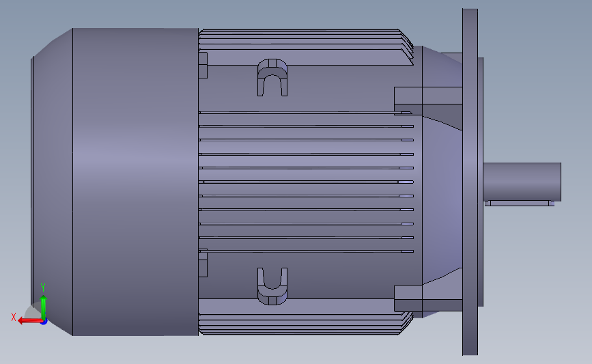592x364 pixels.
Task: Select the motor output shaft
Action: [522, 182]
